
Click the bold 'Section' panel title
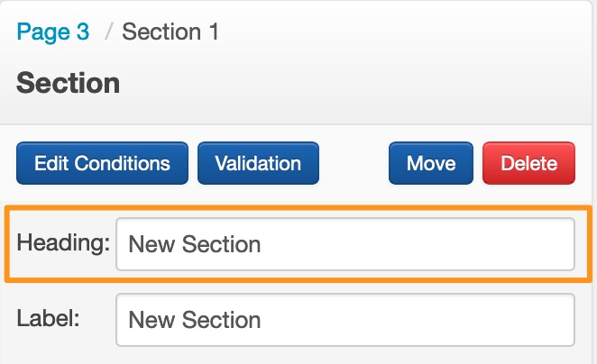click(68, 84)
